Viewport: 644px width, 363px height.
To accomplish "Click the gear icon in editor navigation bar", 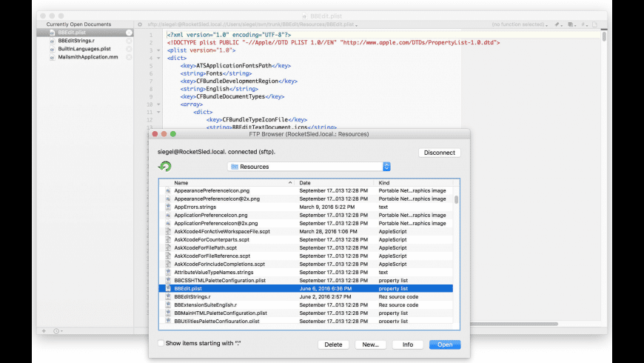I will 140,24.
